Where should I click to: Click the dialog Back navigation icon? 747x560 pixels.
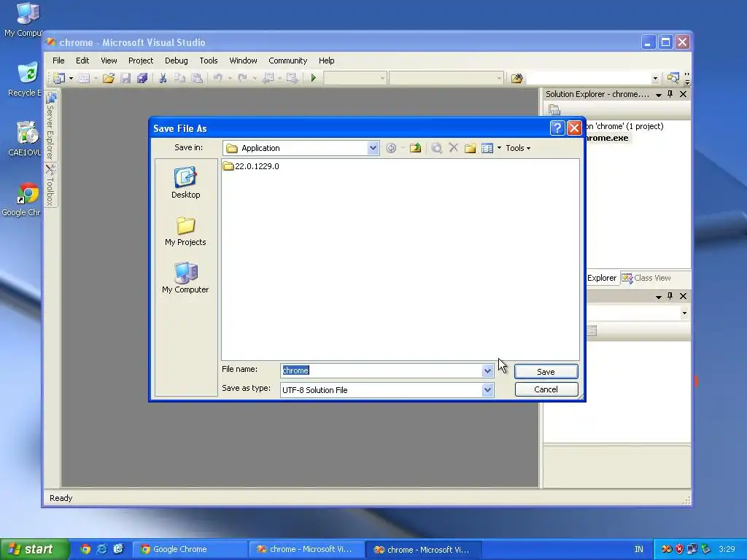tap(391, 148)
